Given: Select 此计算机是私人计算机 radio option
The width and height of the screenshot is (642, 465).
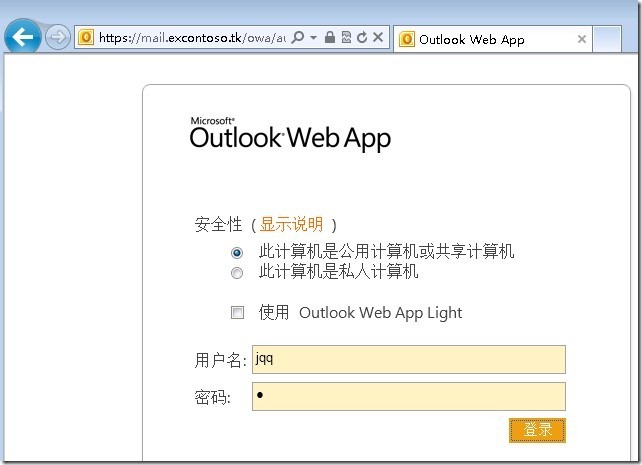Looking at the screenshot, I should [x=237, y=272].
